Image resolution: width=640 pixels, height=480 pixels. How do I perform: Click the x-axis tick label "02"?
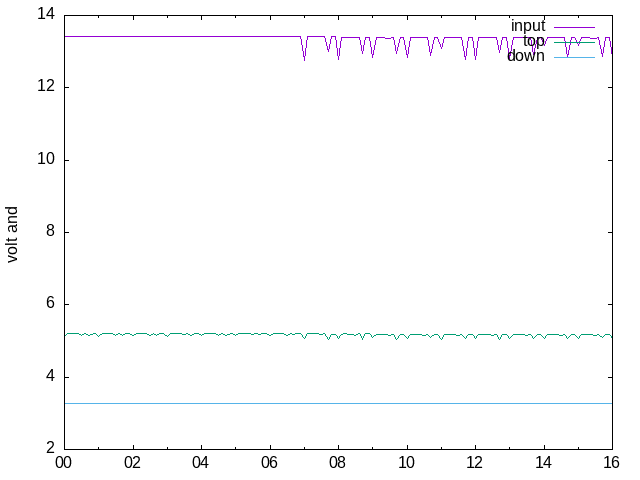click(x=133, y=464)
